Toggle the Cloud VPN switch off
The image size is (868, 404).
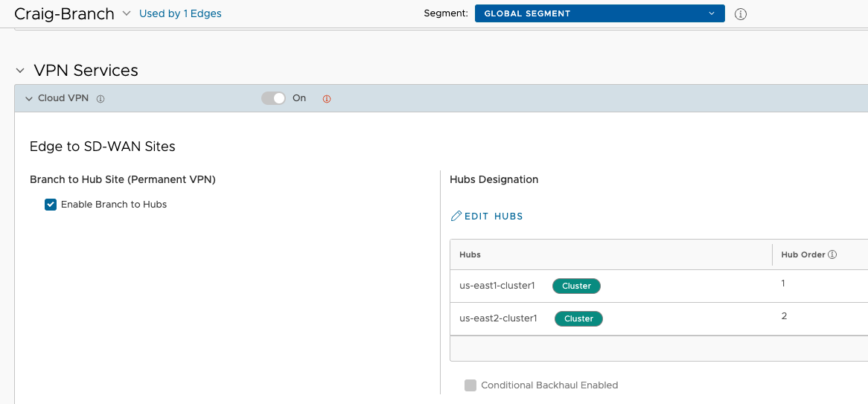pyautogui.click(x=273, y=98)
